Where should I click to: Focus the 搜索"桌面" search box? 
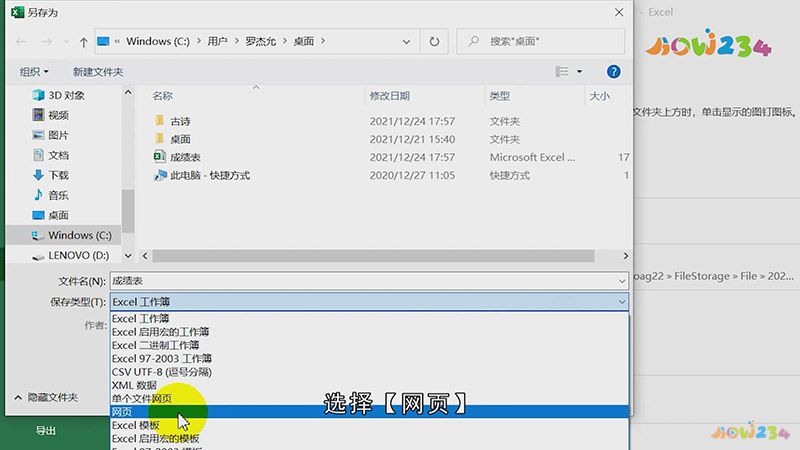point(541,41)
